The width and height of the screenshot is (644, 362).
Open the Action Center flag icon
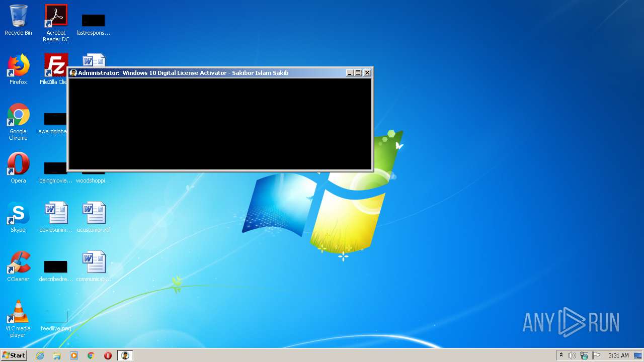596,355
